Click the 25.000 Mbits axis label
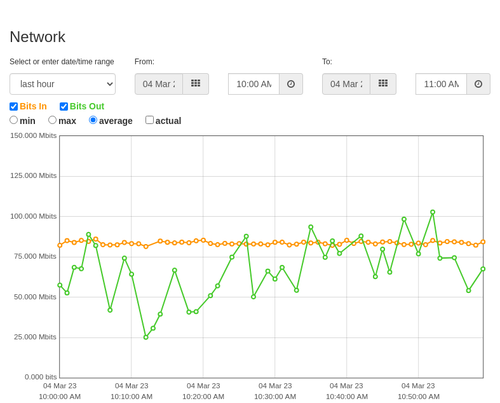This screenshot has height=403, width=500. 35,337
